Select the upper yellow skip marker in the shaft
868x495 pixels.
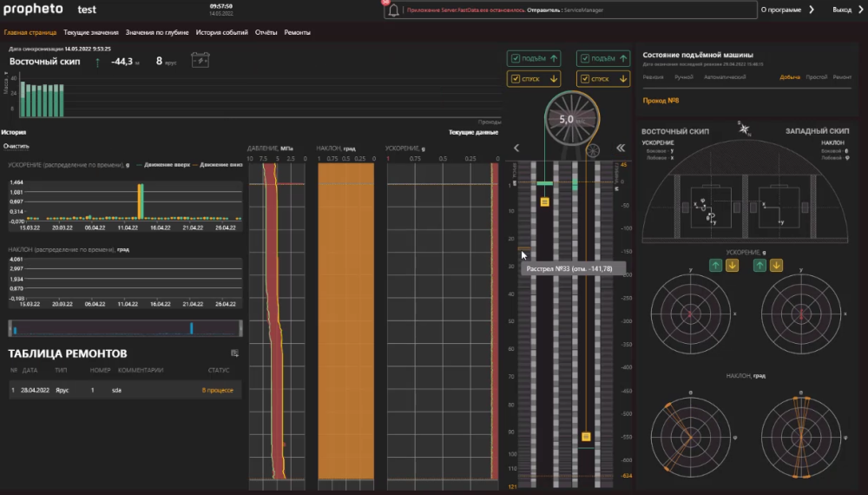coord(545,202)
